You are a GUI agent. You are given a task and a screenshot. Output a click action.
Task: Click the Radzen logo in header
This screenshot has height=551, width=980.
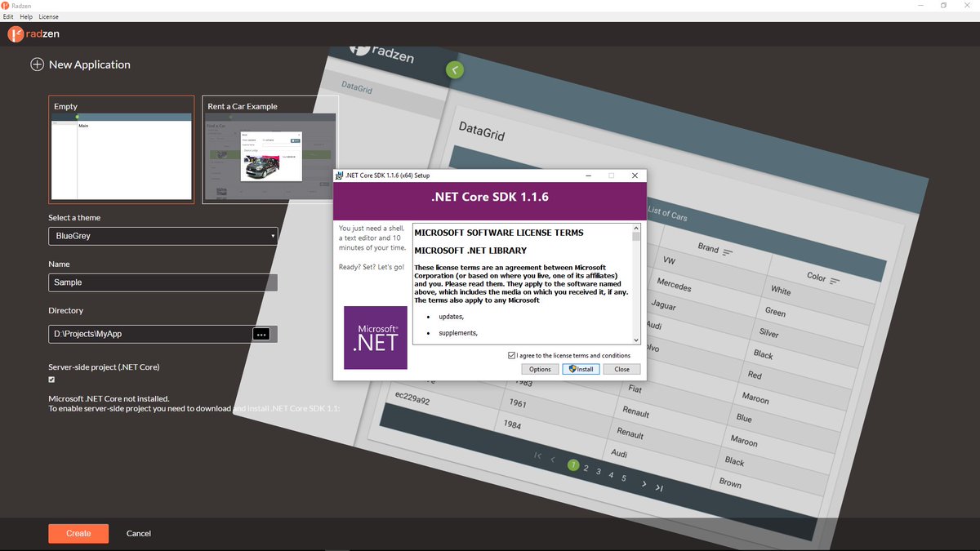pos(33,34)
